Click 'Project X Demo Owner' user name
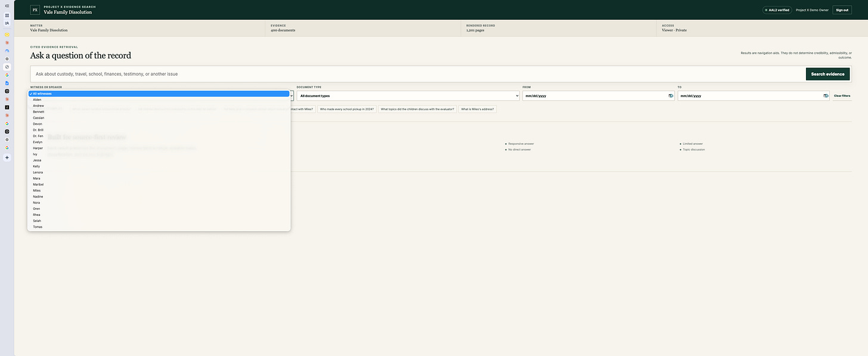The height and width of the screenshot is (356, 868). 812,10
